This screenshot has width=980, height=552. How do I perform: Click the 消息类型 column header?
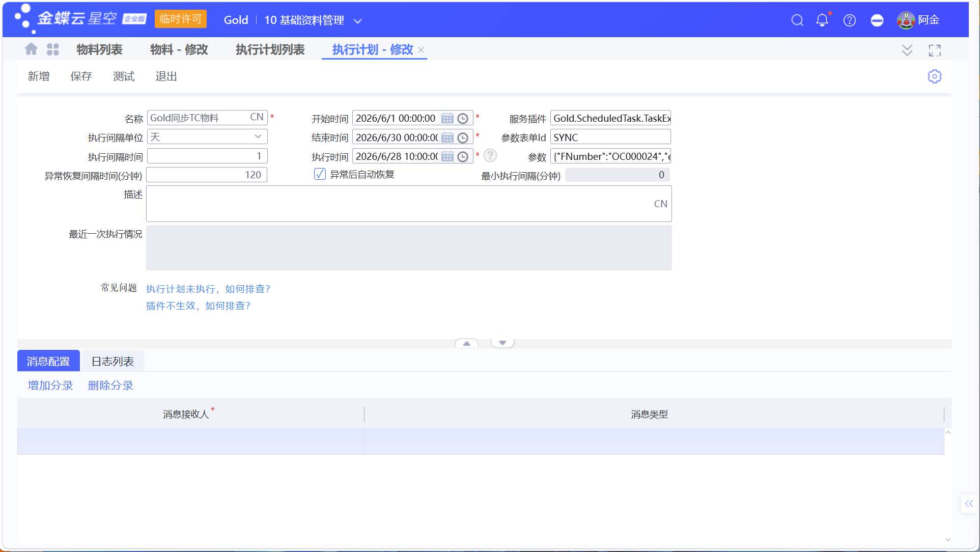click(x=654, y=413)
